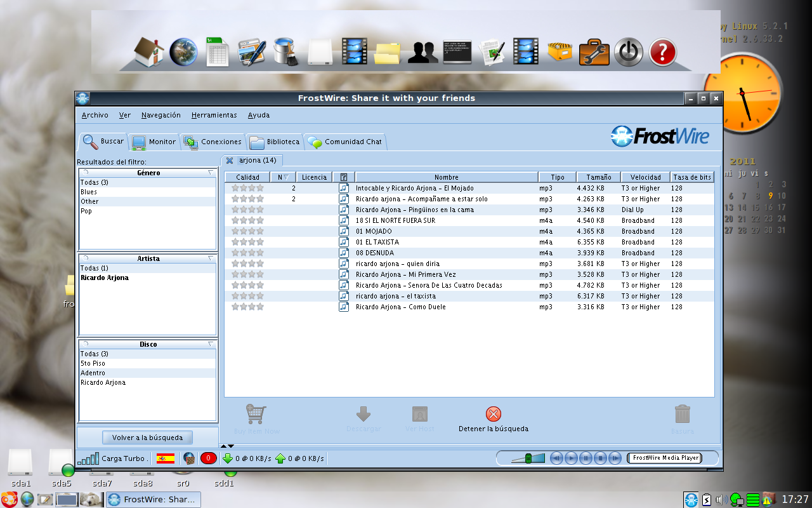Click the firewall status icon in status bar
The width and height of the screenshot is (812, 508).
coord(189,458)
